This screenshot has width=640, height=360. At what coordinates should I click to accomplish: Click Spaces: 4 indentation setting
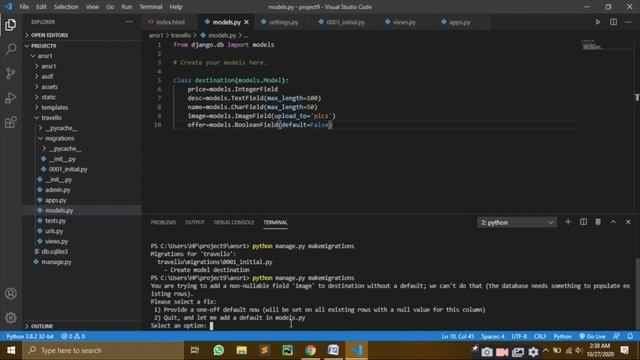click(493, 336)
